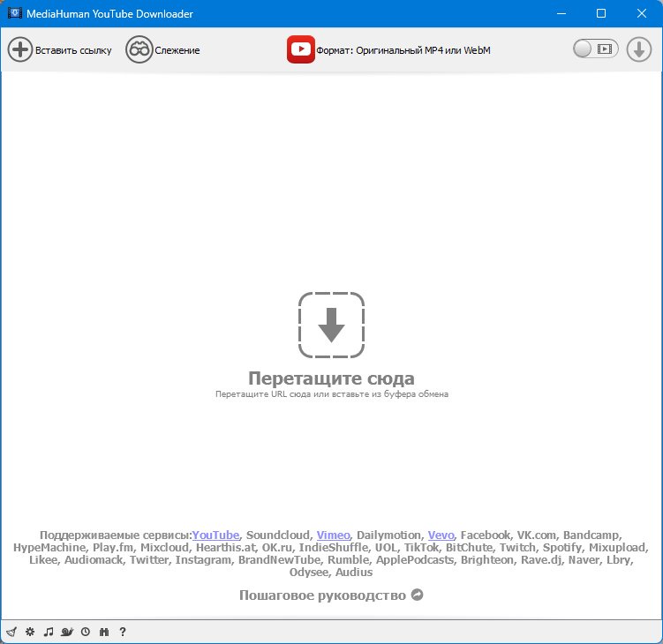Click the Rumble service name
Screen dimensions: 663x644
348,560
